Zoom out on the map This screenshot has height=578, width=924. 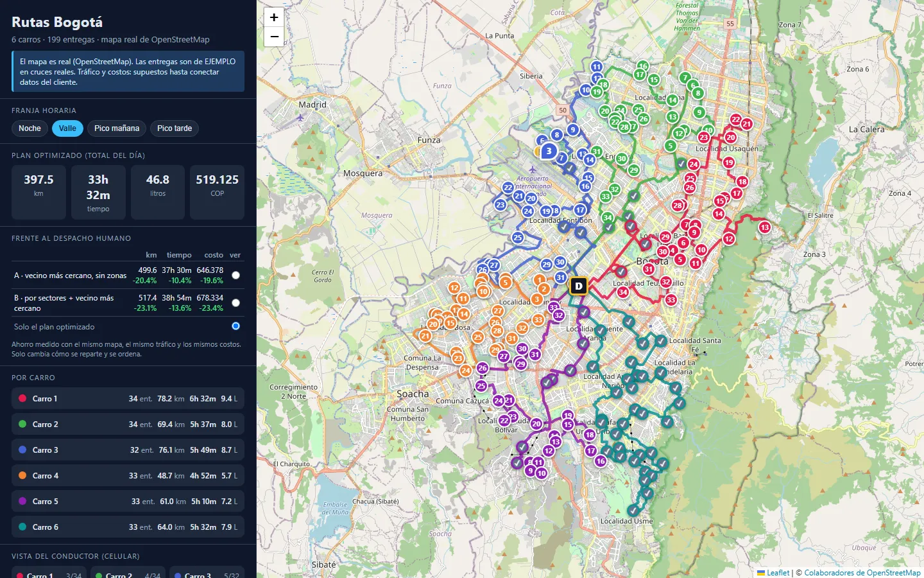click(x=274, y=37)
